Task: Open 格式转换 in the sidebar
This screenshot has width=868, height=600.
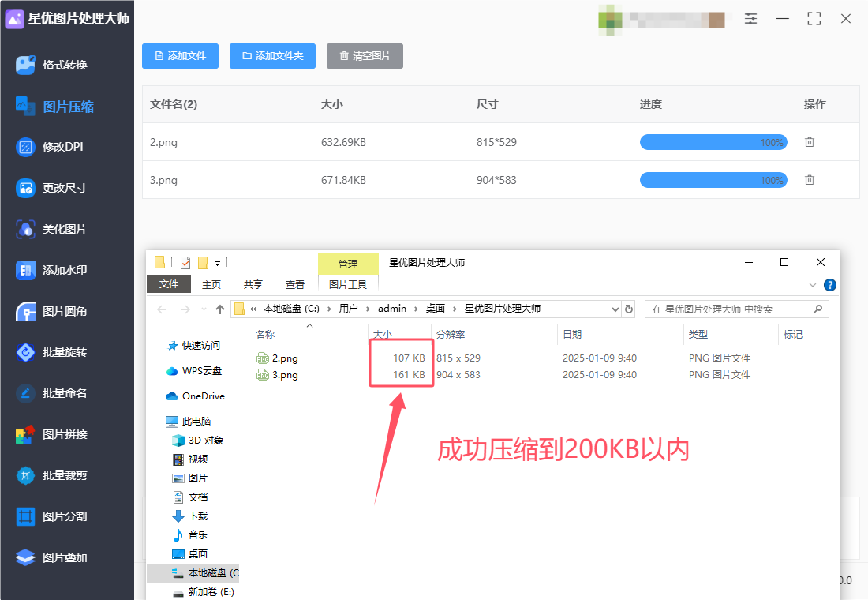Action: (51, 65)
